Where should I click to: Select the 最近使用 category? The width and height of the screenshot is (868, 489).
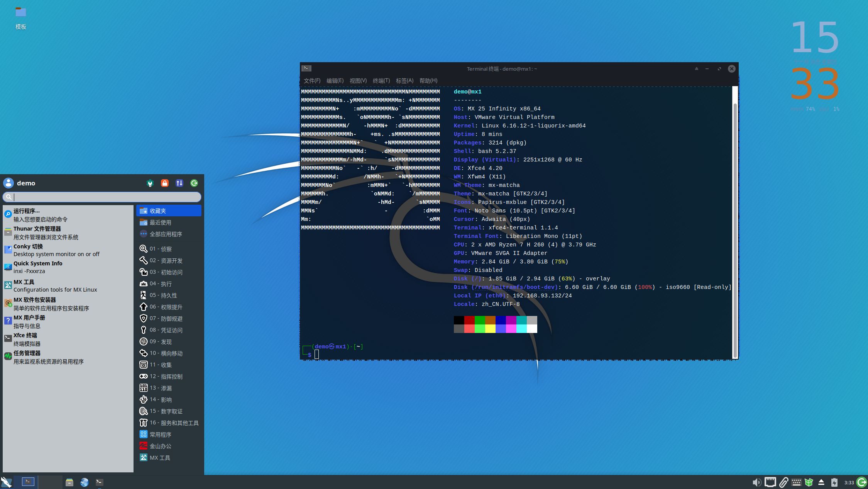coord(169,222)
